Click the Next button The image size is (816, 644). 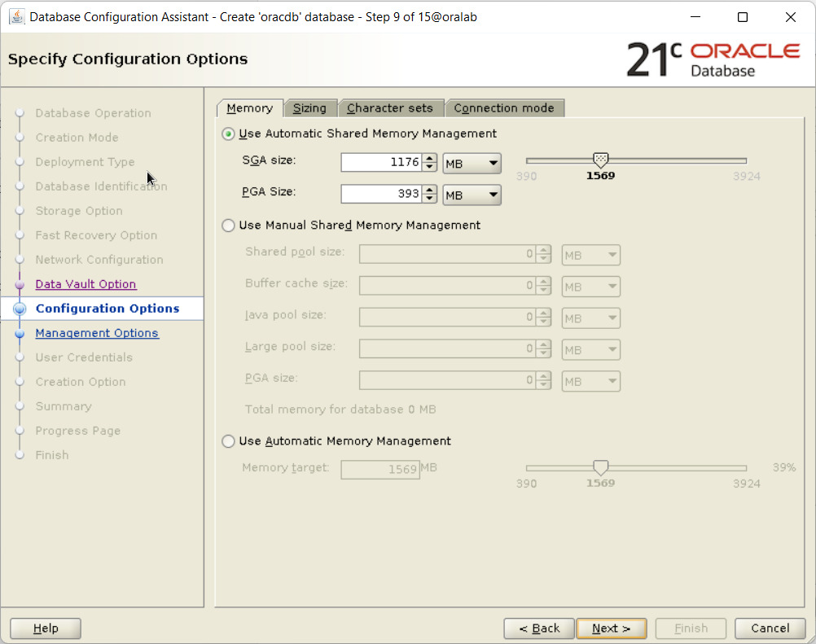click(611, 629)
